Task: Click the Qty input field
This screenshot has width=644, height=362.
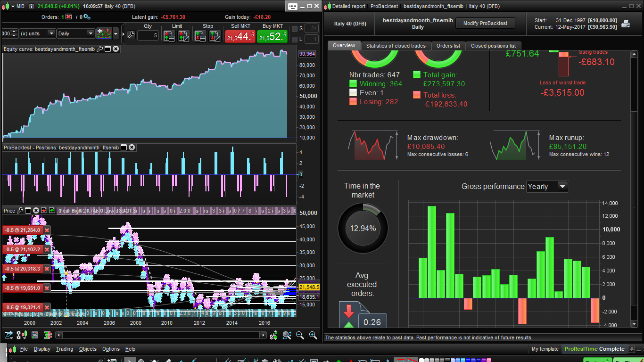Action: coord(148,35)
